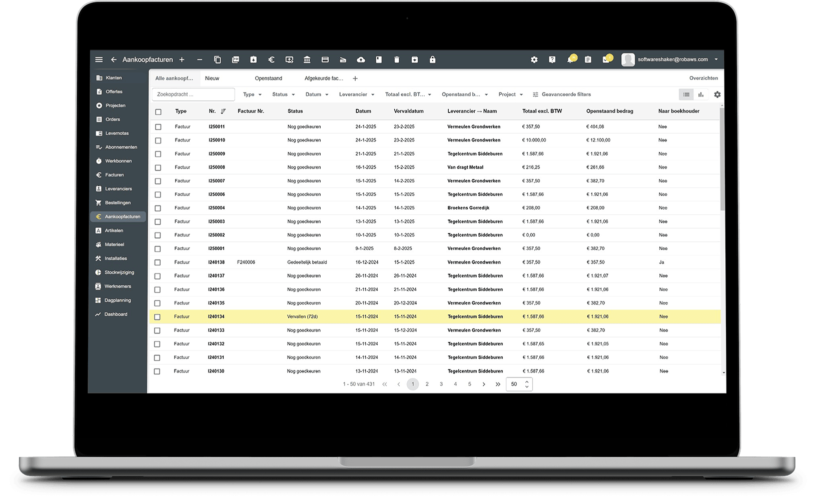This screenshot has width=817, height=504.
Task: Open Geavanceerde filters
Action: pyautogui.click(x=561, y=94)
